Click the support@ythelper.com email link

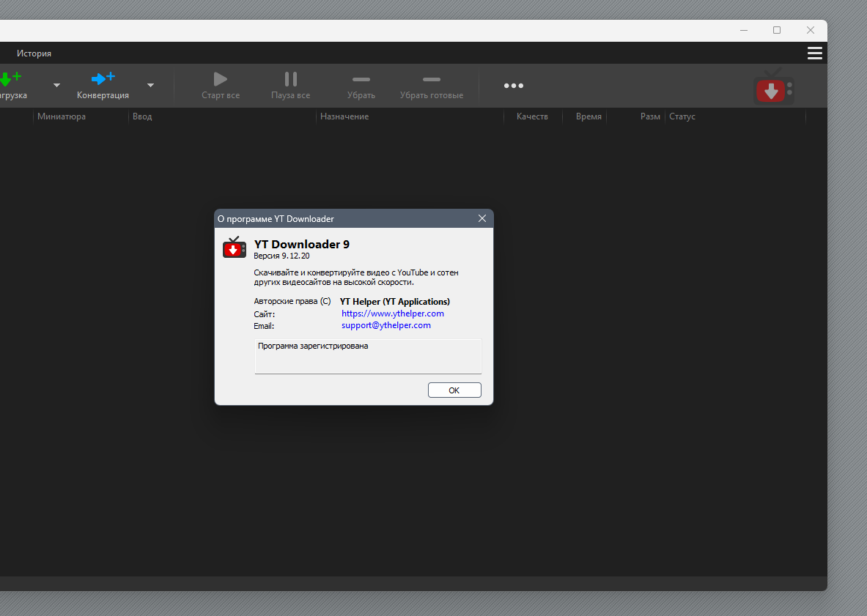point(386,325)
